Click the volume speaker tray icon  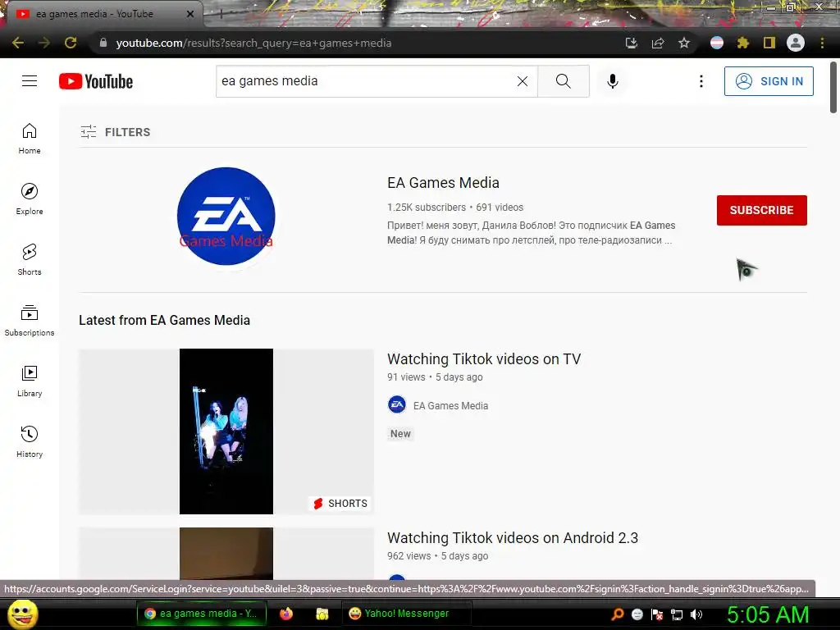696,614
